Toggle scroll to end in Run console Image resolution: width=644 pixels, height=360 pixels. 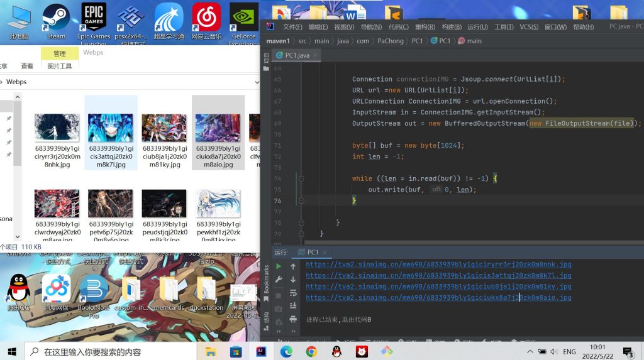point(293,306)
